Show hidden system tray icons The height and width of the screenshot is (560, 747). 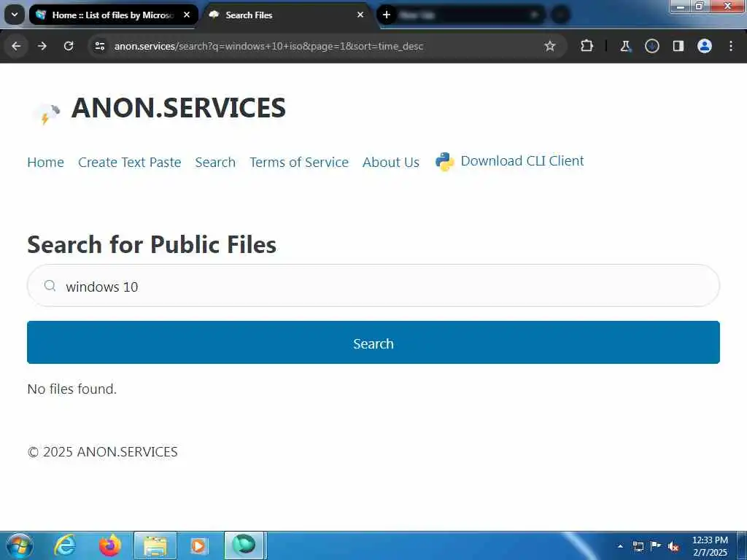[620, 546]
